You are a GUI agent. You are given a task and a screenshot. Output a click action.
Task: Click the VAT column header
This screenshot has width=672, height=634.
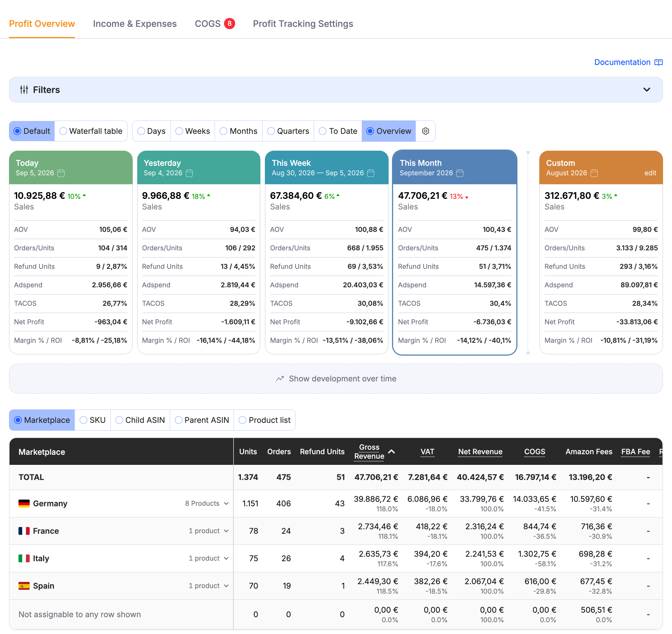[427, 451]
